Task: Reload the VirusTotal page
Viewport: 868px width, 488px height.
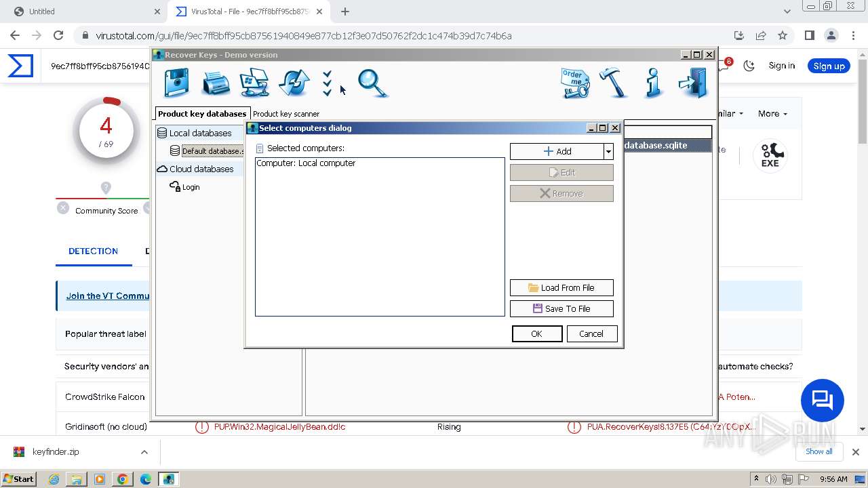Action: pyautogui.click(x=58, y=35)
